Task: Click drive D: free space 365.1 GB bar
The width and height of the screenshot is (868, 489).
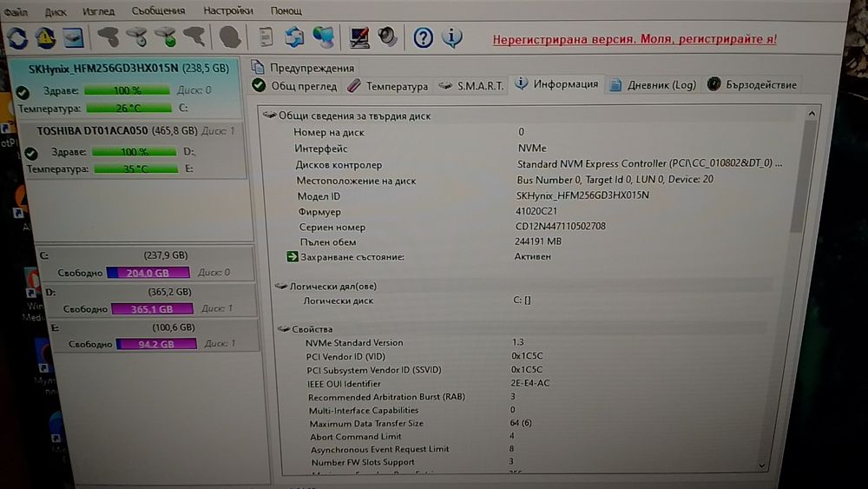Action: [x=152, y=308]
